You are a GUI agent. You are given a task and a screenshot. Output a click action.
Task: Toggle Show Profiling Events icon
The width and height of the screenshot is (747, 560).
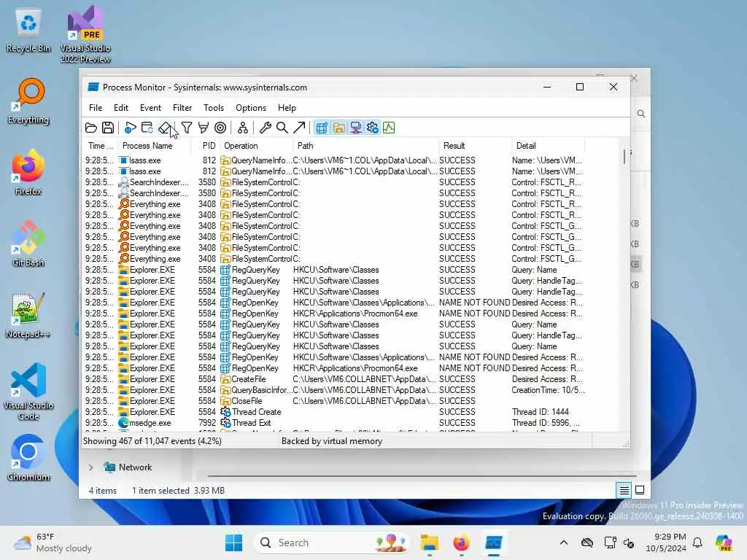389,128
